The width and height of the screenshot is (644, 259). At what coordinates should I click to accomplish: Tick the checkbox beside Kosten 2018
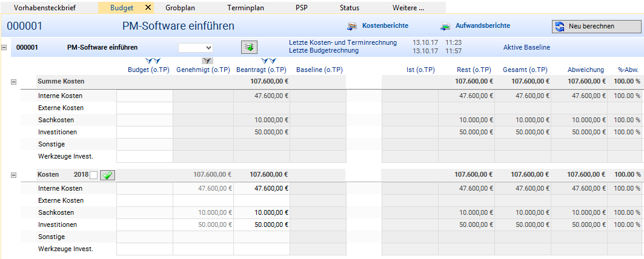click(93, 175)
